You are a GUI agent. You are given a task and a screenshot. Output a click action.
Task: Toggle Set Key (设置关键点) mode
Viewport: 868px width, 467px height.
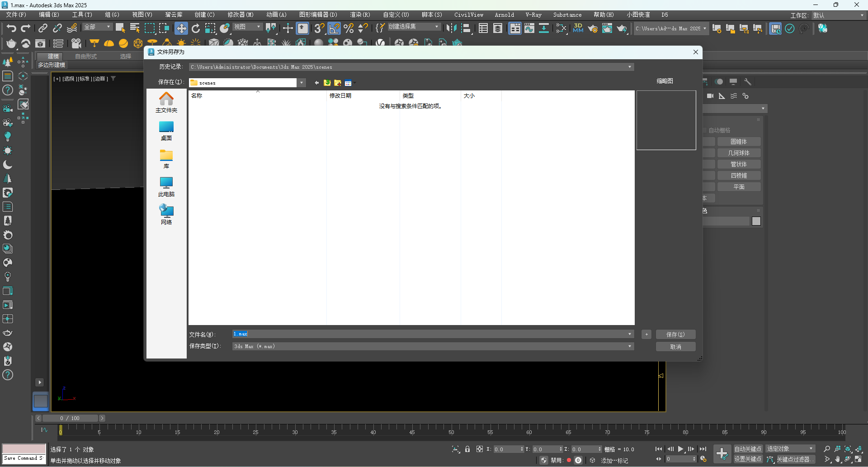tap(748, 459)
